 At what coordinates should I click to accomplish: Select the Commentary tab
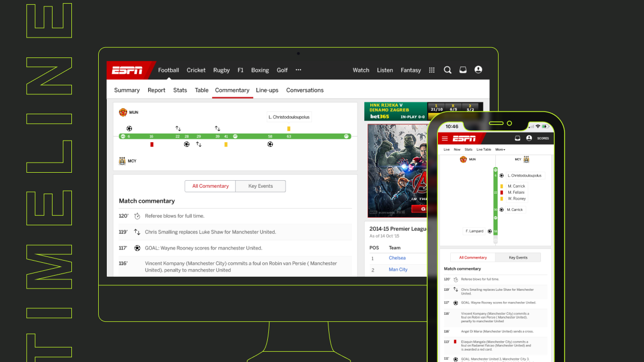pyautogui.click(x=232, y=90)
